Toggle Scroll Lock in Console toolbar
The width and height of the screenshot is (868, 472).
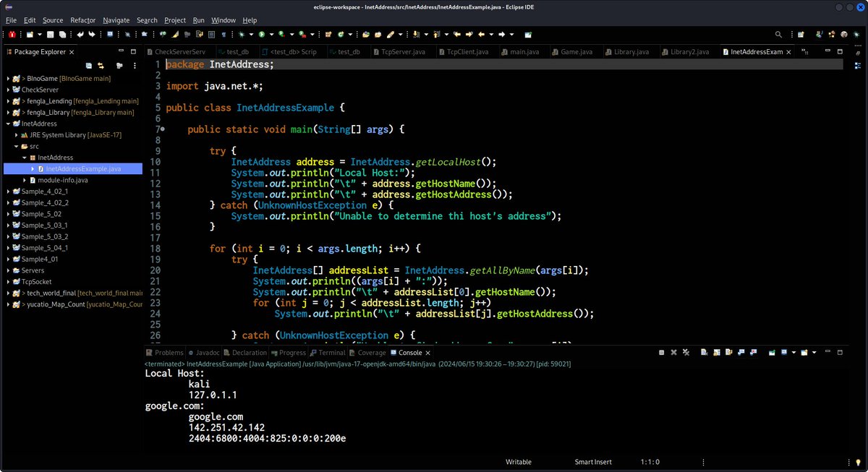716,353
